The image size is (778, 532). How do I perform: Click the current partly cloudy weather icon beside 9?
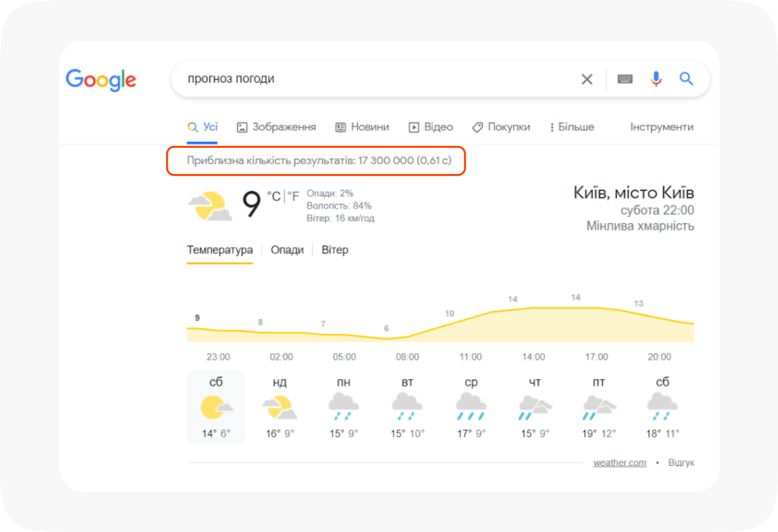point(210,206)
